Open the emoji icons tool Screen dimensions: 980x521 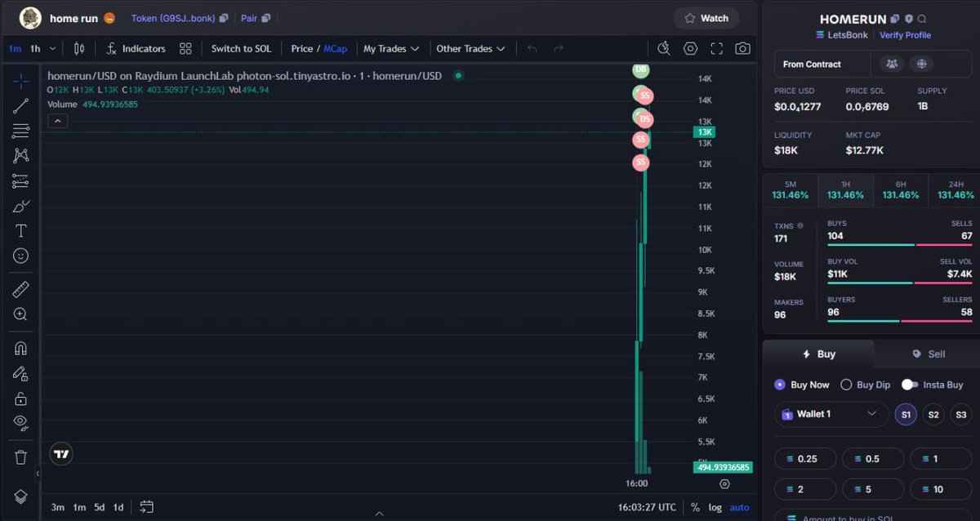click(x=20, y=256)
